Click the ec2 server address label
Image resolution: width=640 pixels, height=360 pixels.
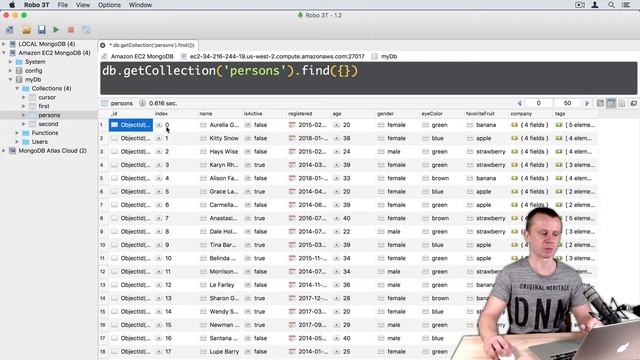[x=277, y=56]
